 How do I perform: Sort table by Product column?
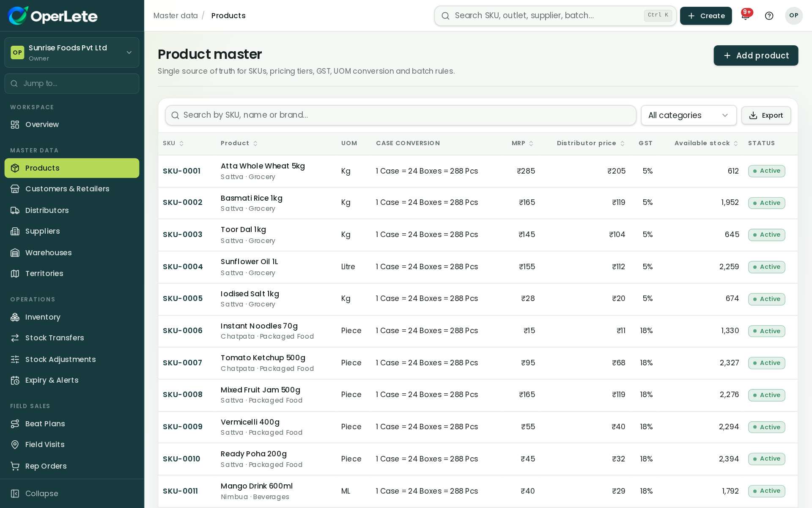tap(239, 144)
